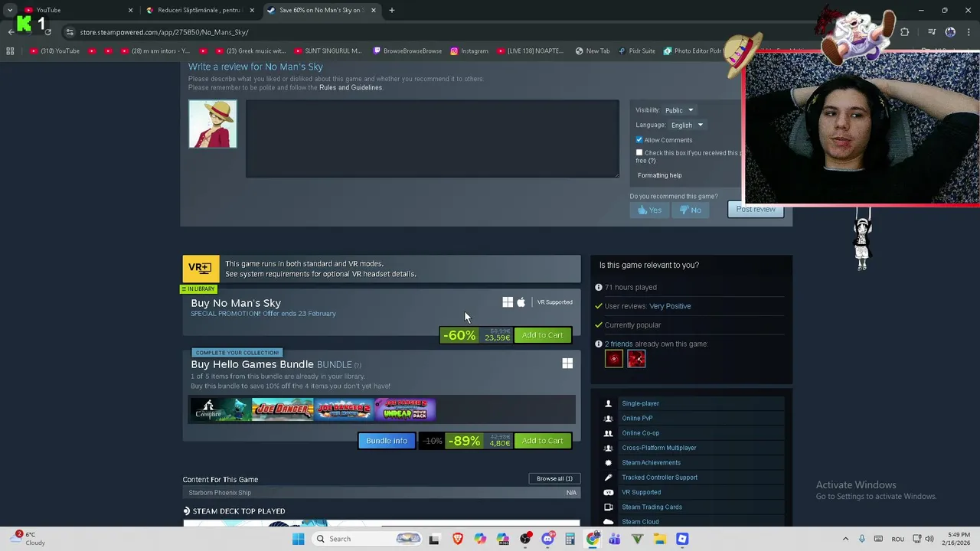Add No Man's Sky to cart

pos(542,335)
